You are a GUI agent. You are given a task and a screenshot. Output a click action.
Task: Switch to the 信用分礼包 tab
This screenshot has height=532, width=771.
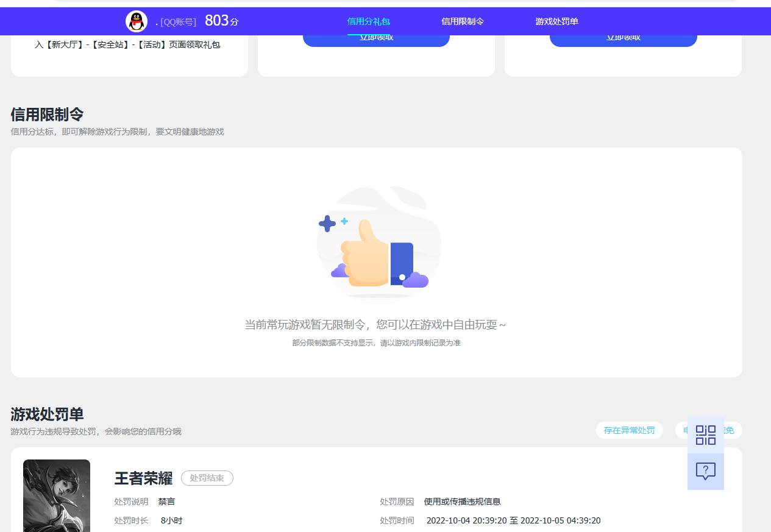pyautogui.click(x=368, y=21)
